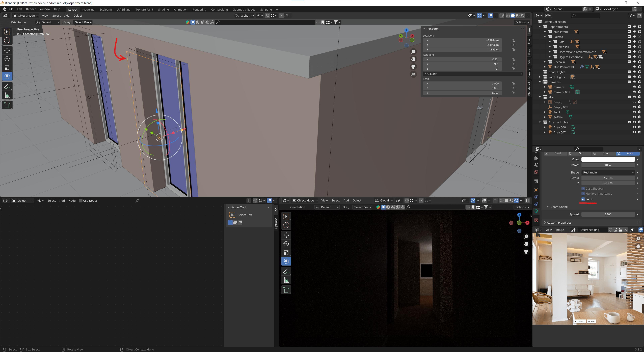The width and height of the screenshot is (644, 352).
Task: Select the Rotate tool in main viewport
Action: point(7,59)
